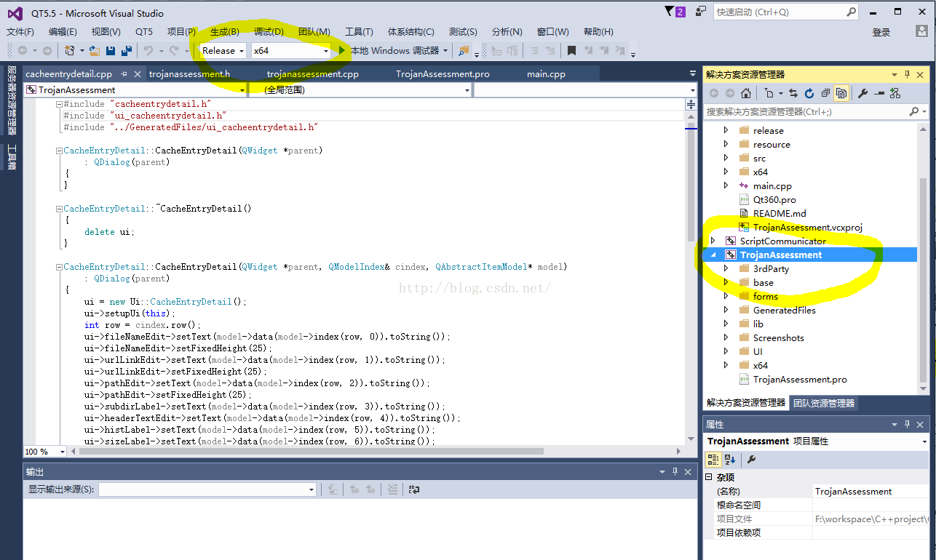The width and height of the screenshot is (936, 560).
Task: Toggle auto-hide pin of Solution Explorer panel
Action: pos(907,74)
